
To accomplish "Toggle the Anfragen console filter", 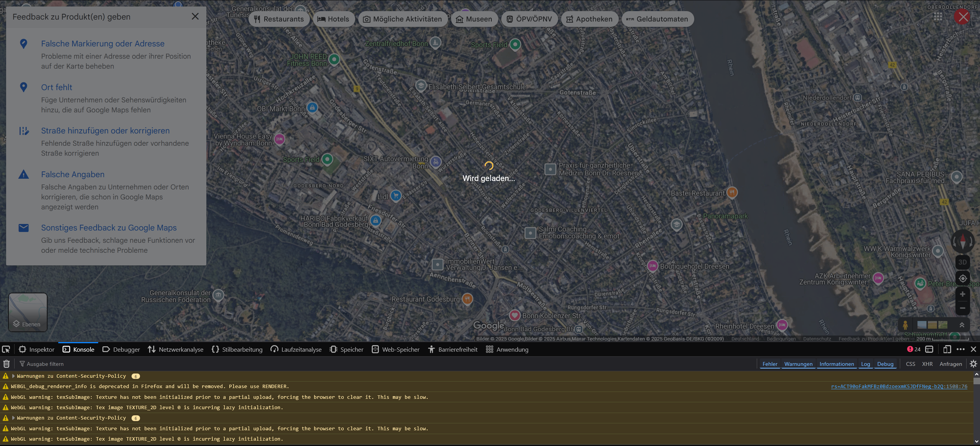I will click(950, 364).
